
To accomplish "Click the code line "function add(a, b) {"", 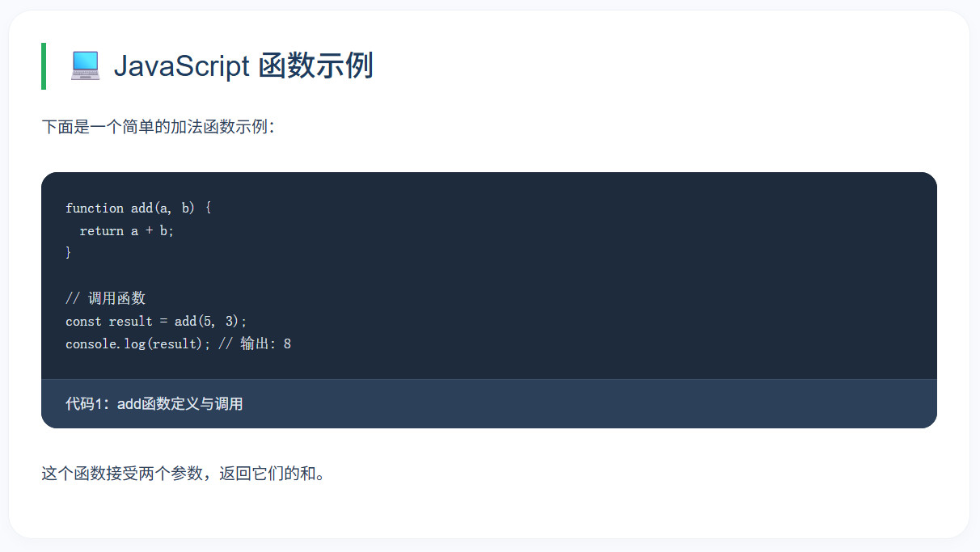I will [138, 208].
